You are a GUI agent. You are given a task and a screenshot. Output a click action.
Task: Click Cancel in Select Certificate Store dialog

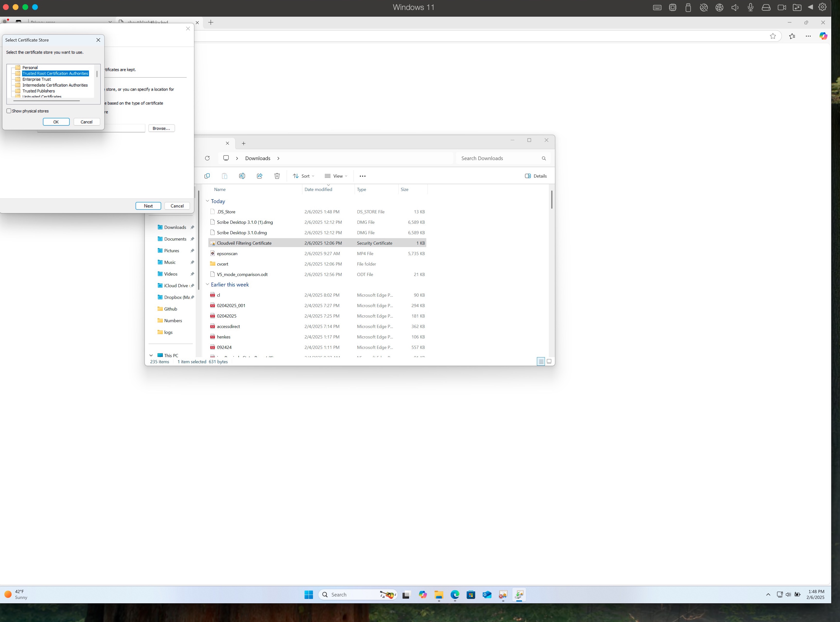point(87,122)
